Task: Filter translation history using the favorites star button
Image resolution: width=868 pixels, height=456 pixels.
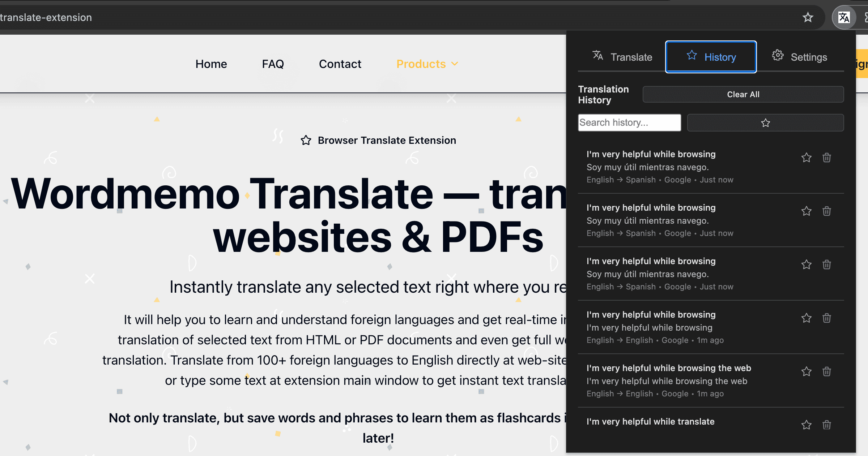Action: tap(765, 123)
